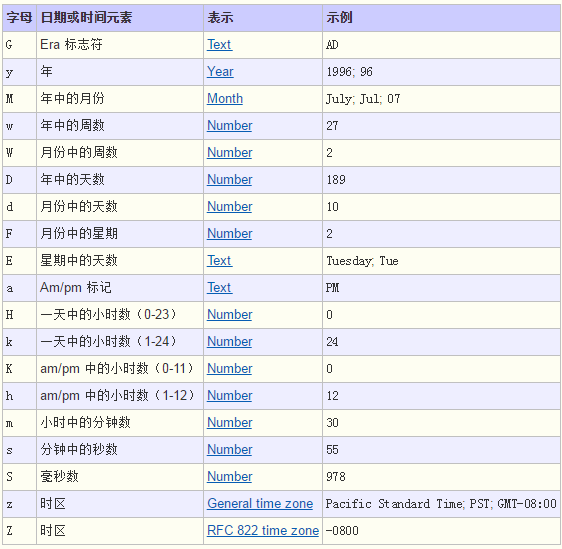Open the Number link in the k row
562x549 pixels.
pyautogui.click(x=229, y=342)
